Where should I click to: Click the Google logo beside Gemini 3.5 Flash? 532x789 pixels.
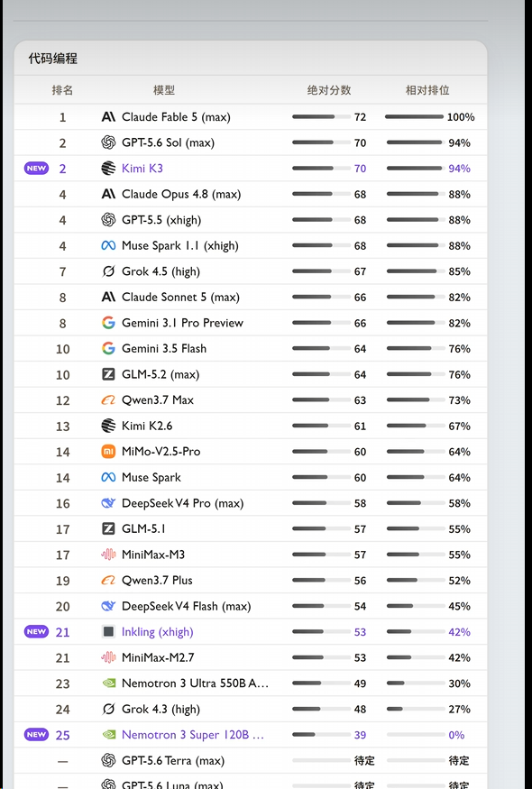tap(108, 349)
